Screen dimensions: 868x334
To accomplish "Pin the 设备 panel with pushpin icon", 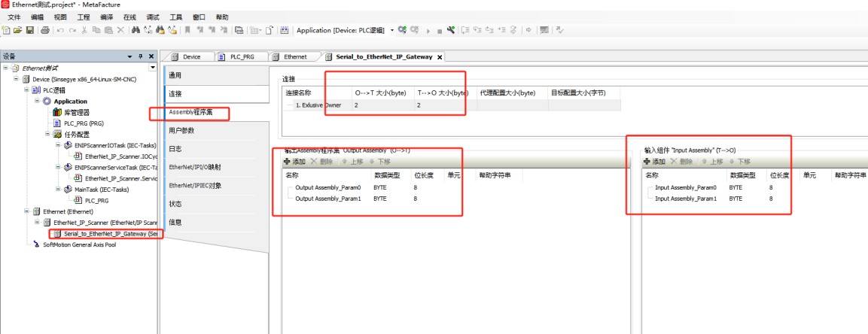I will pos(140,56).
